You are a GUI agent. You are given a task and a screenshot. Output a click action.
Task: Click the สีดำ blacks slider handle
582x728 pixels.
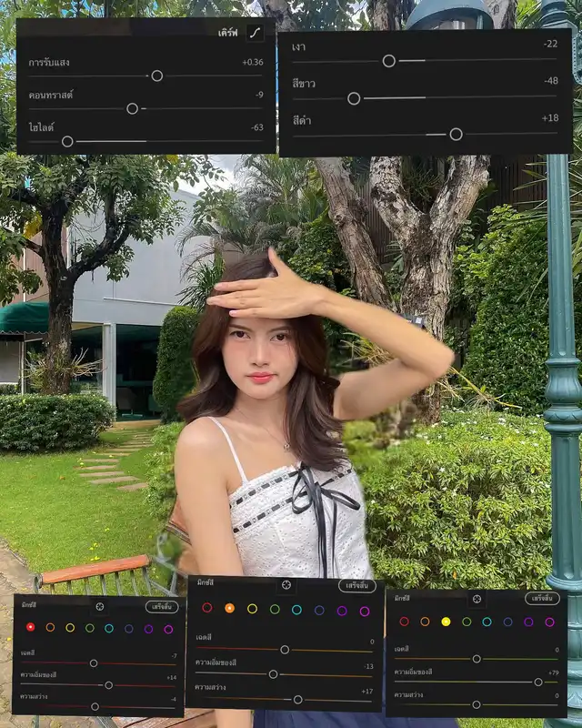[x=456, y=134]
